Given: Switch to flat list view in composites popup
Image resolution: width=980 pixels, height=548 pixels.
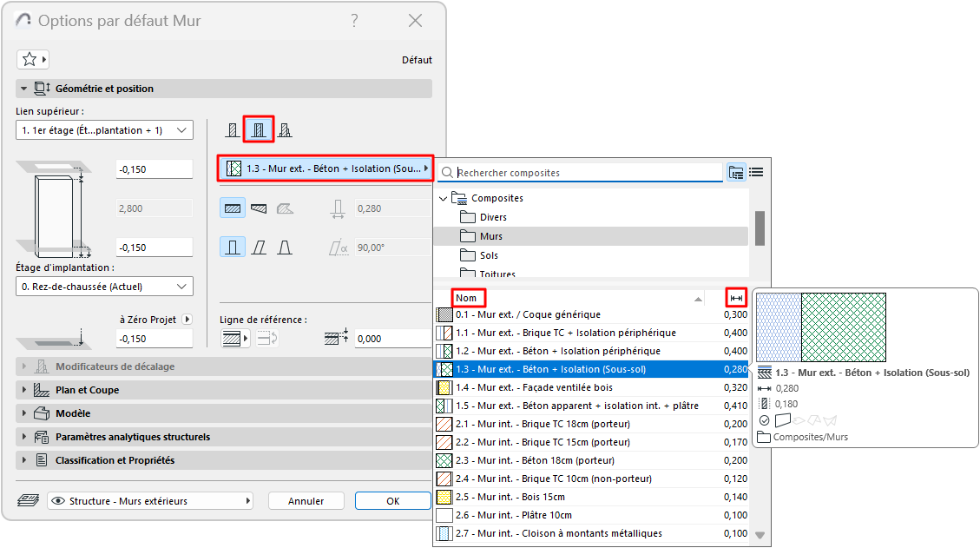Looking at the screenshot, I should click(x=756, y=172).
